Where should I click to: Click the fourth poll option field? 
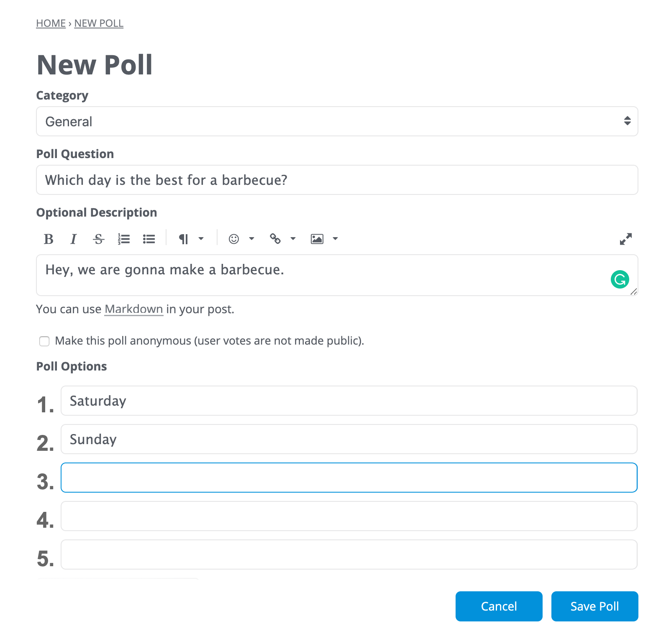[x=349, y=516]
